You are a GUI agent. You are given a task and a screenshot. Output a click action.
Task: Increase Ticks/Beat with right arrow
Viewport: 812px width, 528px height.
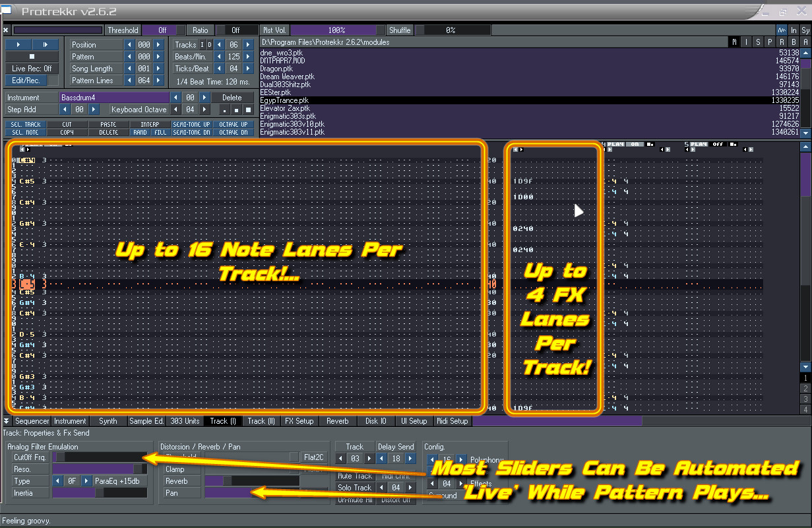[x=248, y=69]
